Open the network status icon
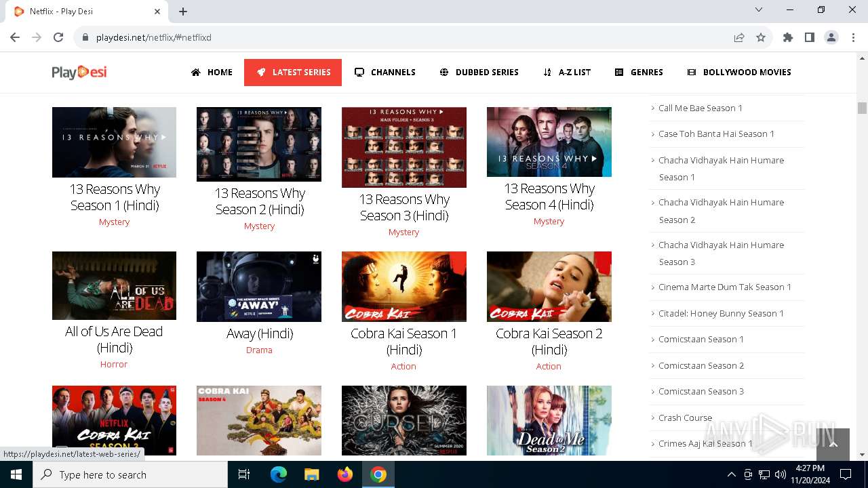868x488 pixels. [764, 474]
